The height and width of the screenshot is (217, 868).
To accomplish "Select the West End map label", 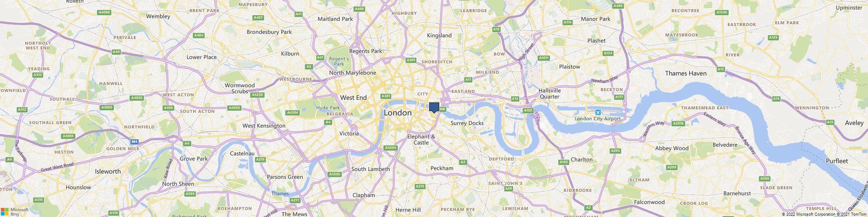I will 353,98.
